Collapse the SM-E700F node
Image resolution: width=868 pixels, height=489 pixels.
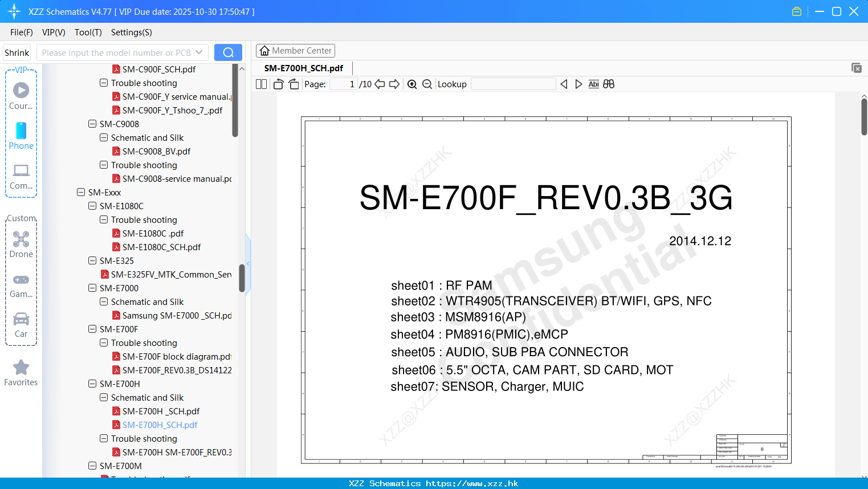pyautogui.click(x=92, y=329)
